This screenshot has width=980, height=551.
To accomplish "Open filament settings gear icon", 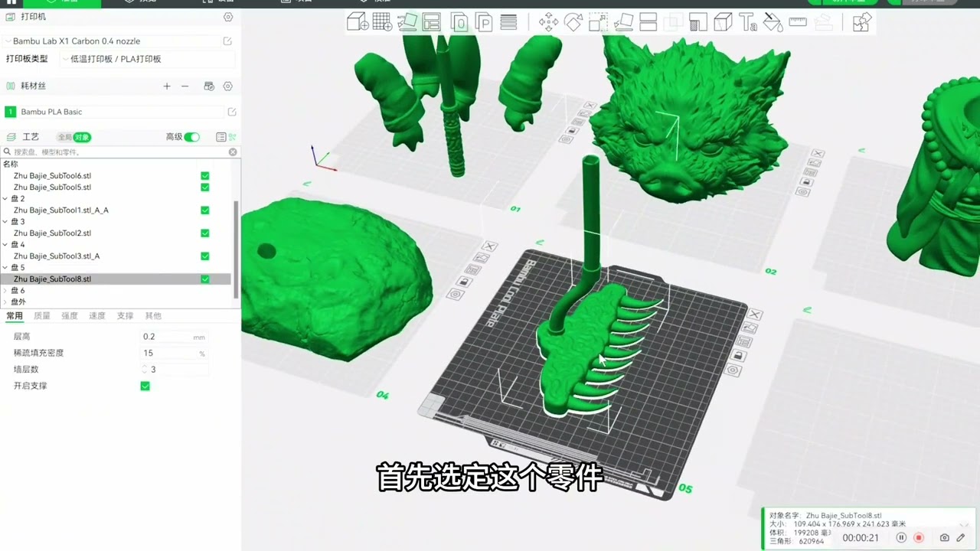I will 227,86.
